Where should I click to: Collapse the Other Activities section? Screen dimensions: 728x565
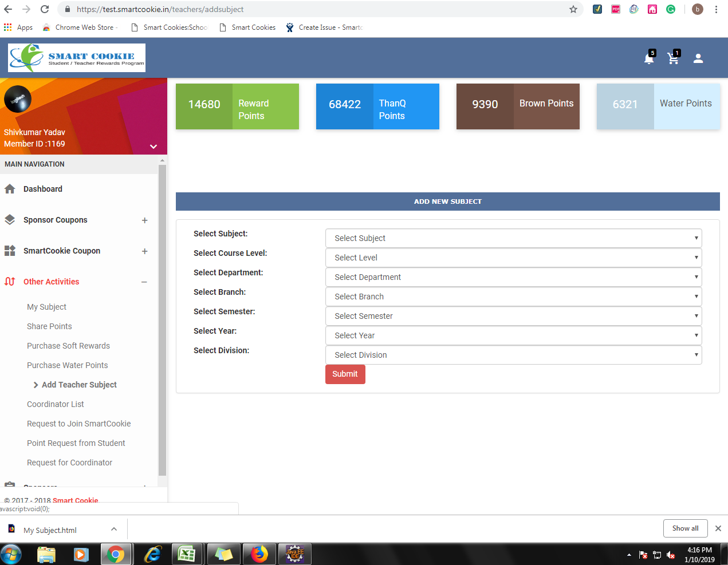tap(144, 282)
